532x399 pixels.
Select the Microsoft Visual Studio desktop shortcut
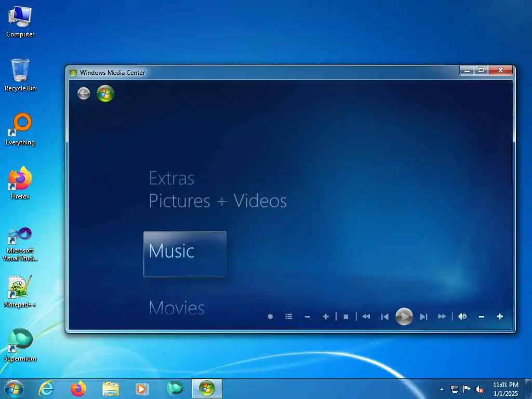(x=20, y=244)
